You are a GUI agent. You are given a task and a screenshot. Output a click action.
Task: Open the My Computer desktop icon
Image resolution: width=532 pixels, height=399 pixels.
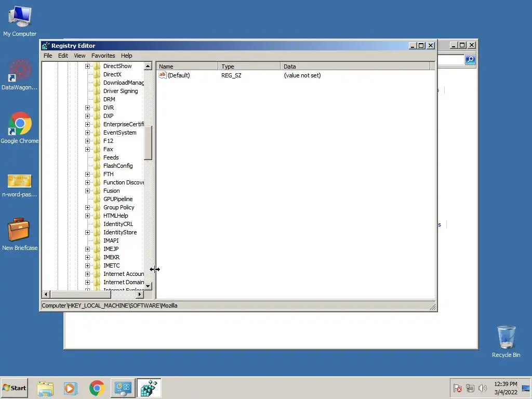click(20, 21)
